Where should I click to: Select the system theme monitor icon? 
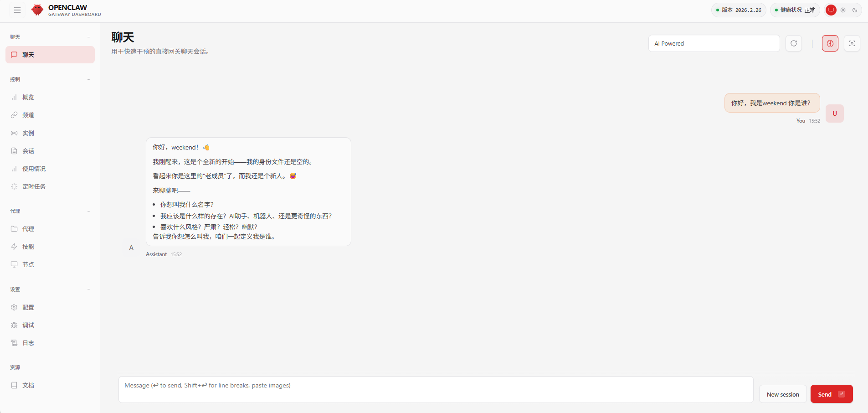pos(831,10)
